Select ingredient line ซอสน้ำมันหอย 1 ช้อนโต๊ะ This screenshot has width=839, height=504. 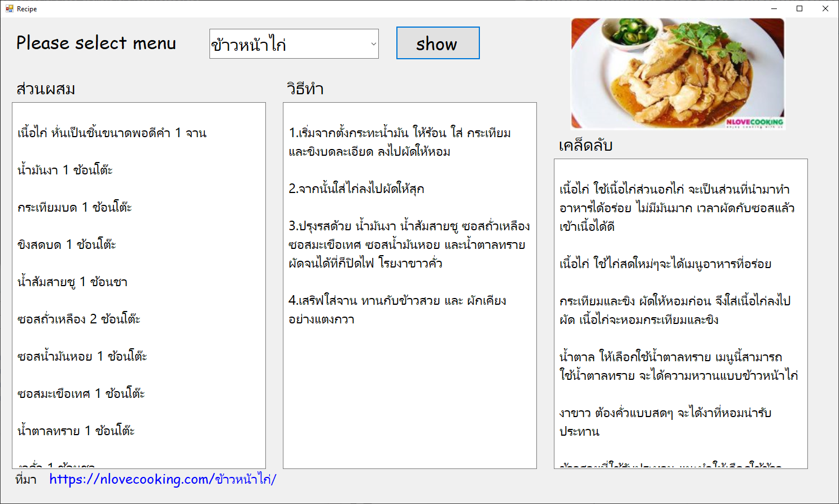pos(82,356)
